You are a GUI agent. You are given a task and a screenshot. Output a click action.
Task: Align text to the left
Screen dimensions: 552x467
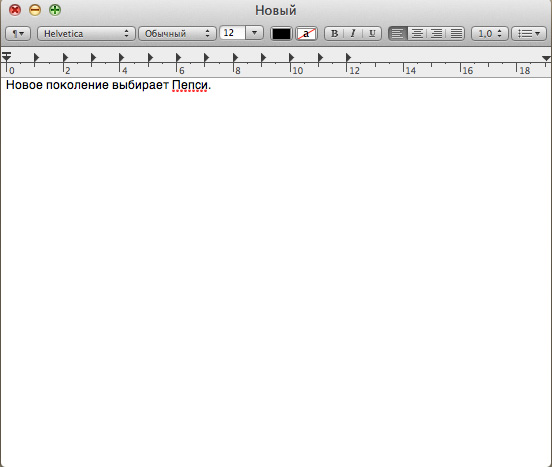[398, 34]
